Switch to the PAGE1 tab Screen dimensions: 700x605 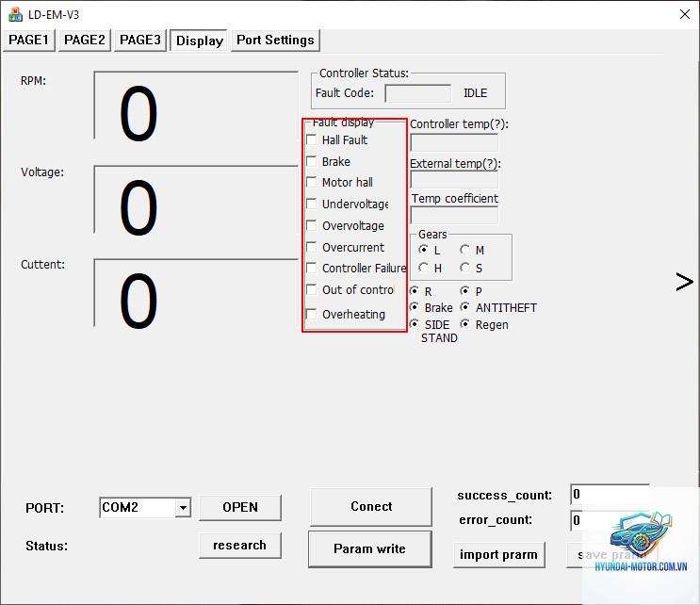(x=29, y=41)
